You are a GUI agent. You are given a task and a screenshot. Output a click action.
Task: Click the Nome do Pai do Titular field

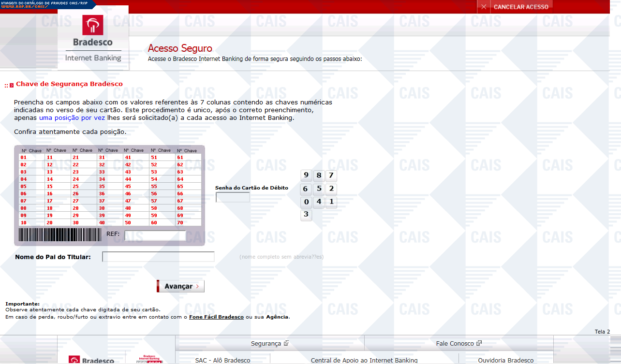[x=158, y=257]
